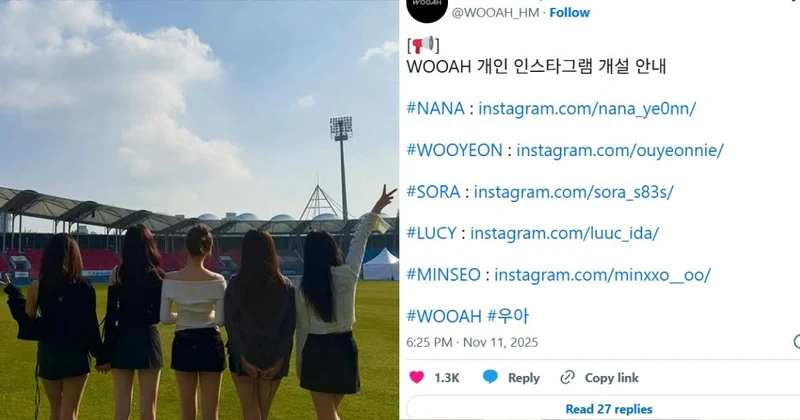Viewport: 800px width, 420px height.
Task: Click the blue reply speech bubble icon
Action: click(x=490, y=377)
